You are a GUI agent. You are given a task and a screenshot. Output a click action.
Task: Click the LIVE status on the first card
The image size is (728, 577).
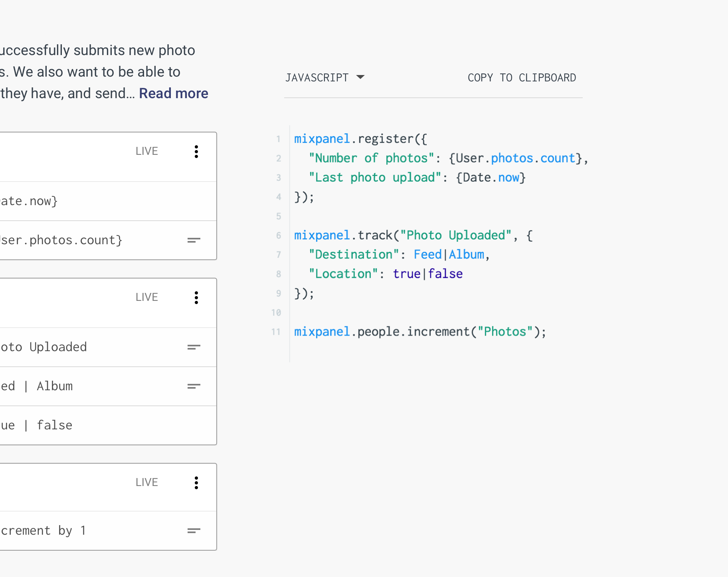pyautogui.click(x=146, y=151)
